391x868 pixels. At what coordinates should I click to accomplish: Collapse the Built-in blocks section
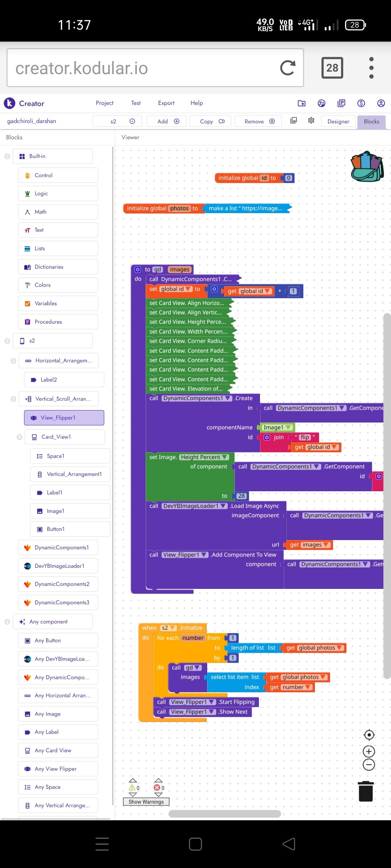click(7, 157)
